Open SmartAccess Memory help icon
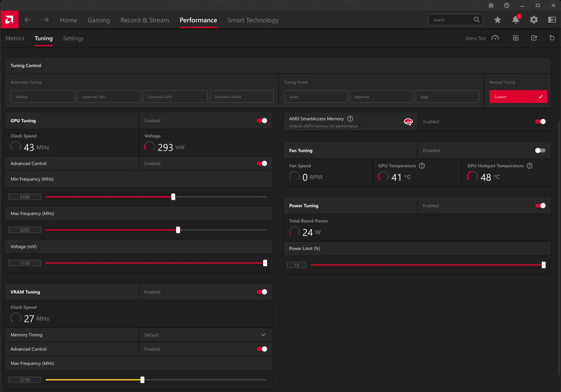This screenshot has width=561, height=392. (x=350, y=119)
